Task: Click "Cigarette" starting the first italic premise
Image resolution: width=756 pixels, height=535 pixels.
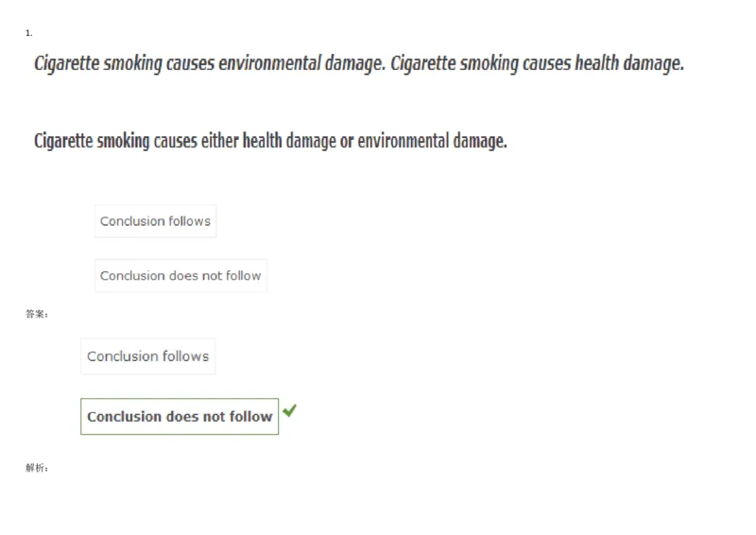Action: pyautogui.click(x=63, y=65)
